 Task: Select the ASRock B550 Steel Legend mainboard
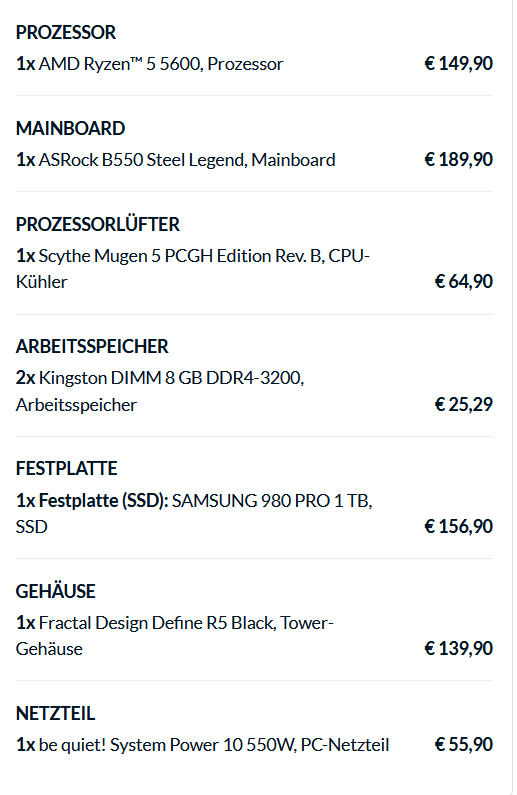coord(175,160)
